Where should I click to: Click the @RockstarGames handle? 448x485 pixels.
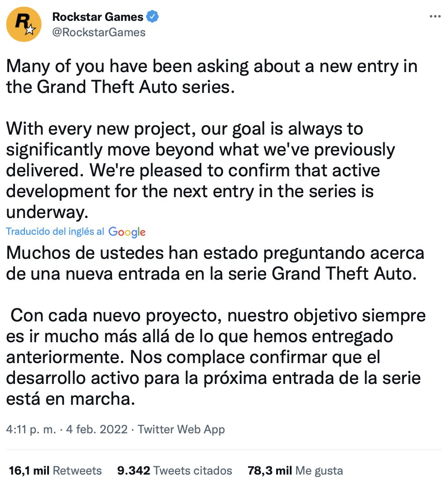99,32
